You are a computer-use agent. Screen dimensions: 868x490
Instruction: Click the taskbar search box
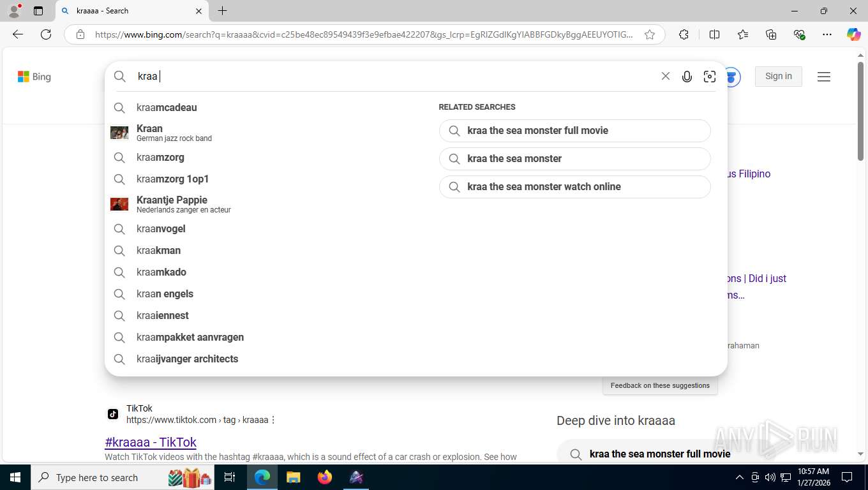pyautogui.click(x=121, y=477)
